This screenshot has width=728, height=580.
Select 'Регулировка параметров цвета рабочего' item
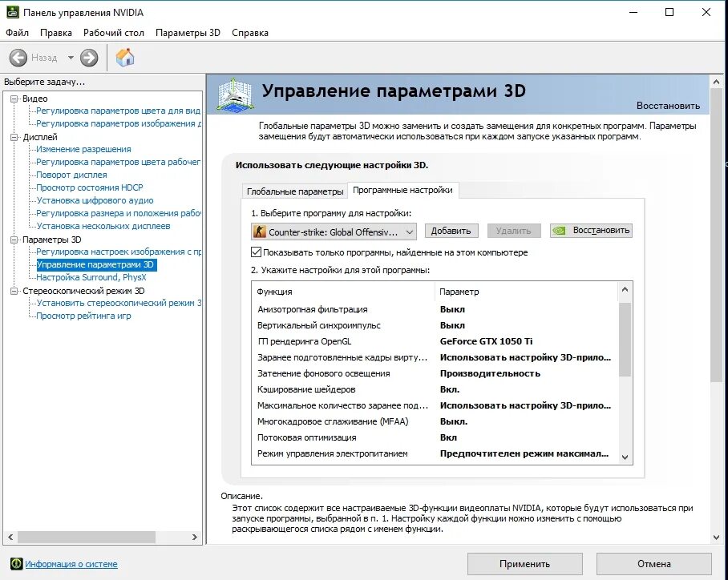[118, 162]
